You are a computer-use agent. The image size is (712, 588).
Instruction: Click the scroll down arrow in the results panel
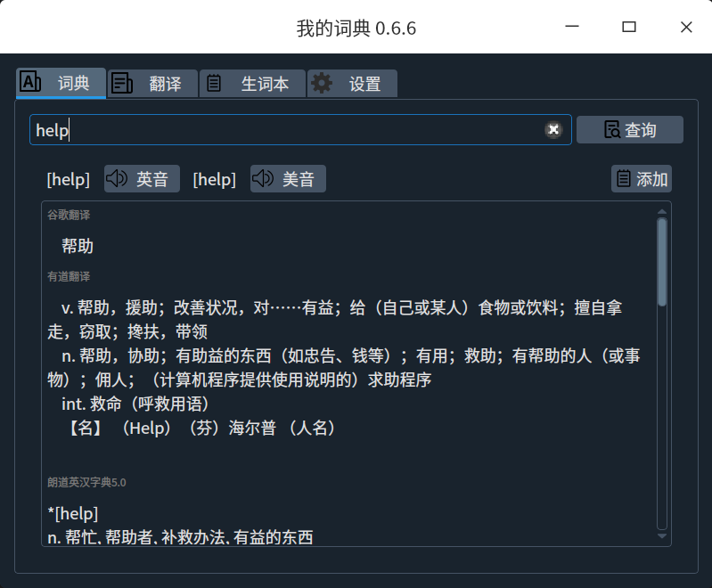point(661,536)
